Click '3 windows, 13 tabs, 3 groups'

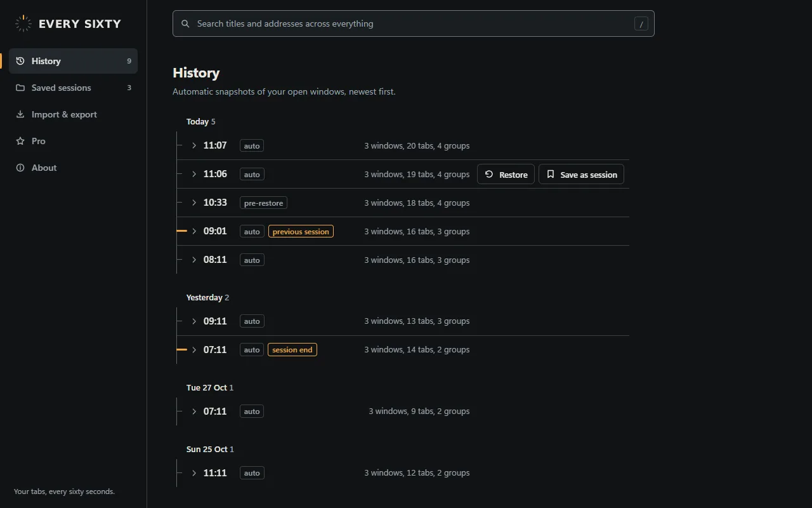coord(417,321)
